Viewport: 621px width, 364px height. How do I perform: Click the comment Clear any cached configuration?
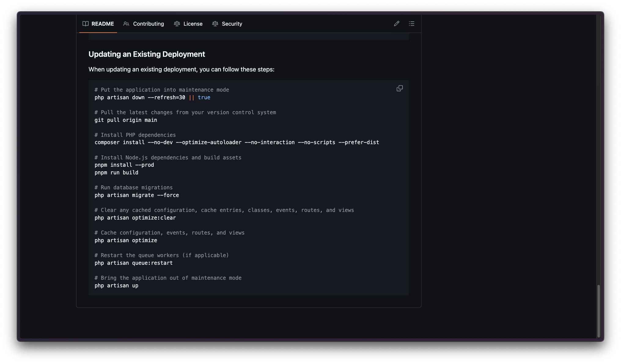(224, 210)
